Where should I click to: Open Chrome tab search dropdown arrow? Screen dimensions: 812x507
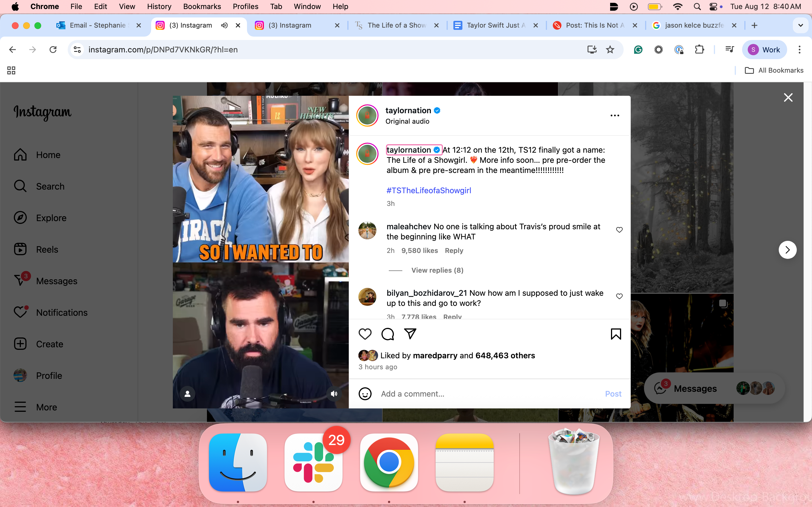pyautogui.click(x=801, y=25)
